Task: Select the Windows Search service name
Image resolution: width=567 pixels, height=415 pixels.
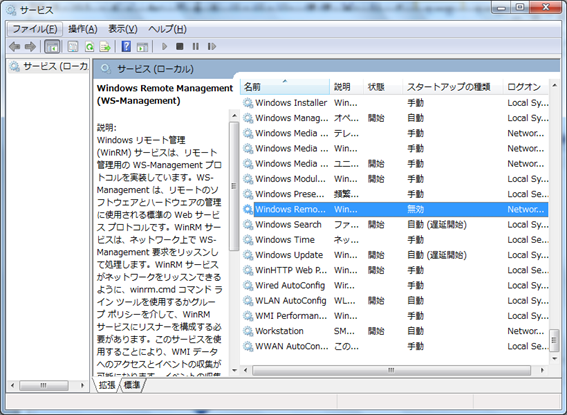Action: 288,225
